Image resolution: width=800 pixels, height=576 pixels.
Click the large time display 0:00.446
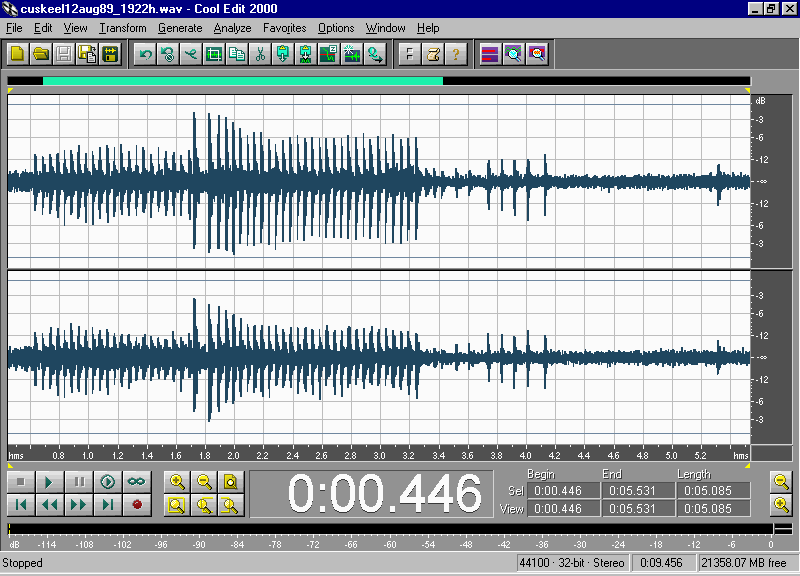tap(385, 494)
